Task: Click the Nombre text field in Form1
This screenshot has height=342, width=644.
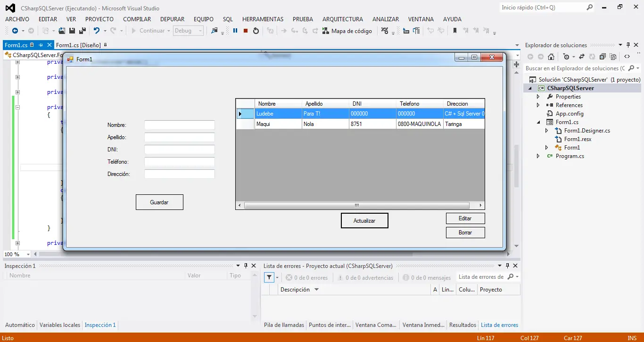Action: [x=180, y=125]
